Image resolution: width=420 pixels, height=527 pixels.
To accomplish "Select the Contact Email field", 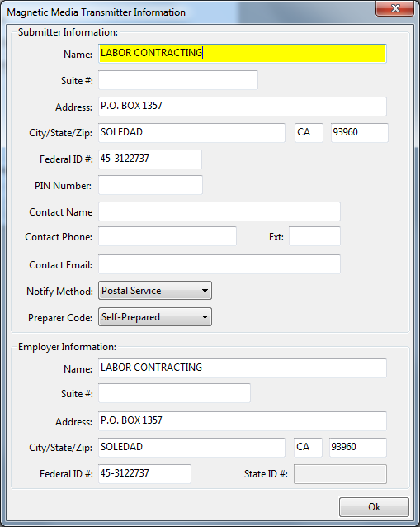I will coord(219,264).
